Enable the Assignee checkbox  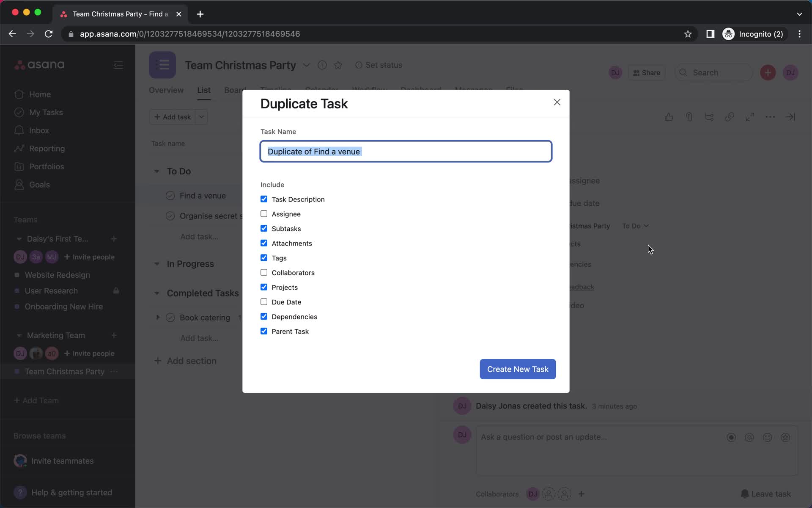pyautogui.click(x=264, y=214)
